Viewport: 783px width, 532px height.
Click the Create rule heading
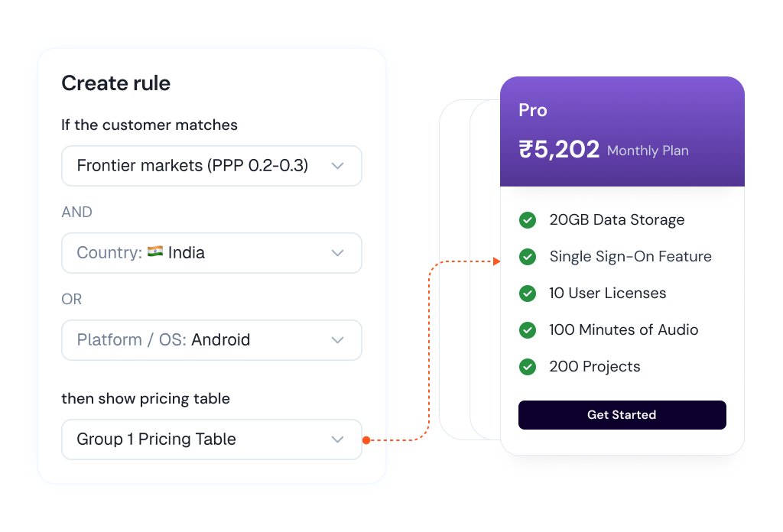point(115,83)
